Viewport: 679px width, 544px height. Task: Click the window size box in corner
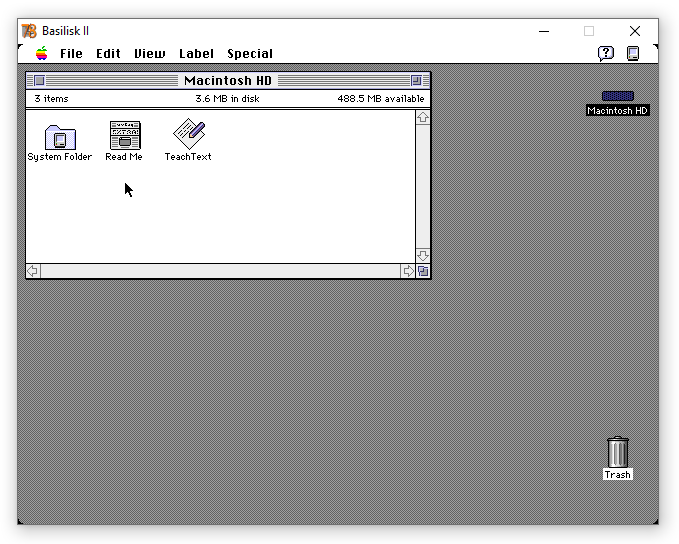coord(423,271)
